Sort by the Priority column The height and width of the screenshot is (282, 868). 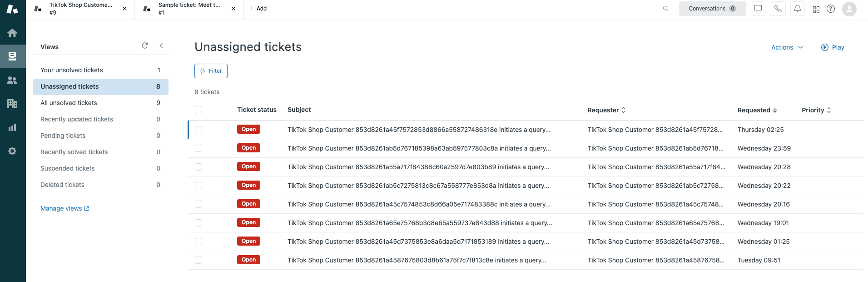pyautogui.click(x=816, y=110)
